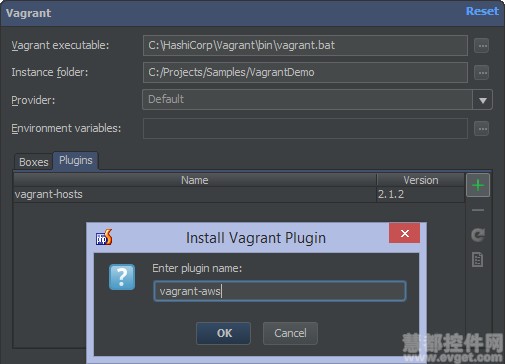The image size is (505, 364).
Task: Click the Provider label
Action: pos(33,100)
